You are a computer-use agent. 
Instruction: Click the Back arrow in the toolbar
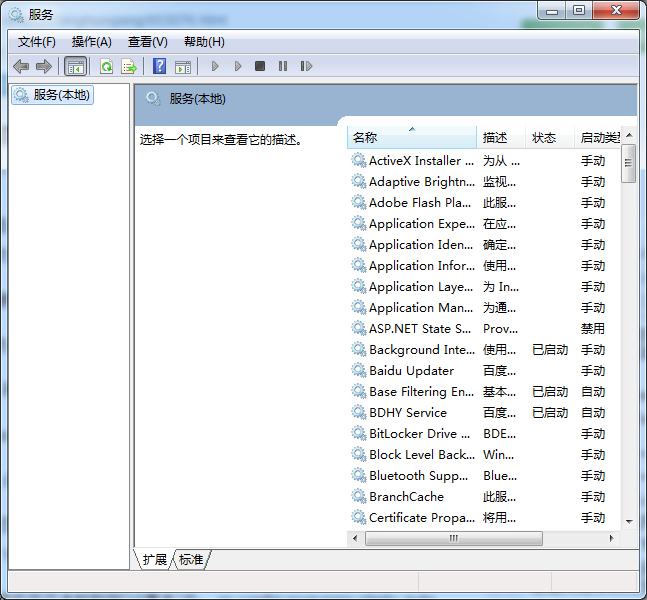21,67
